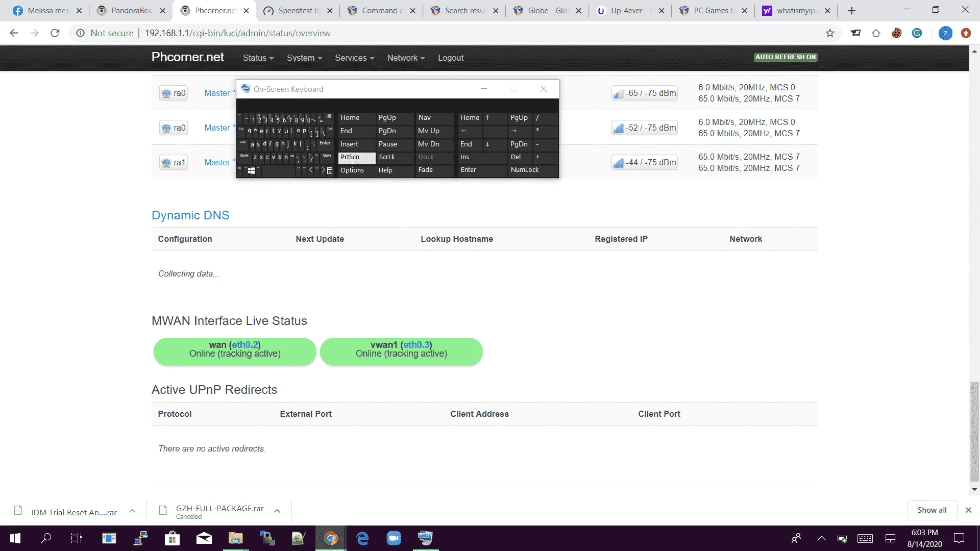This screenshot has width=980, height=551.
Task: Click the Logout link
Action: [451, 58]
